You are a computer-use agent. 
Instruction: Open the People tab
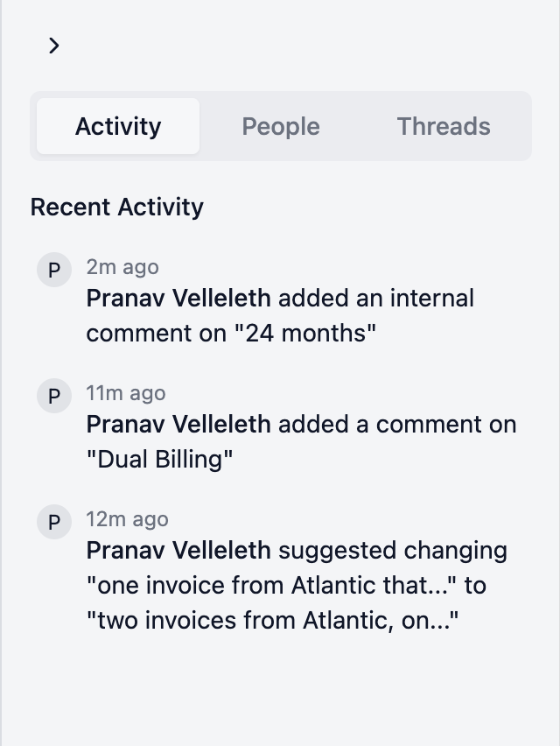[x=281, y=126]
